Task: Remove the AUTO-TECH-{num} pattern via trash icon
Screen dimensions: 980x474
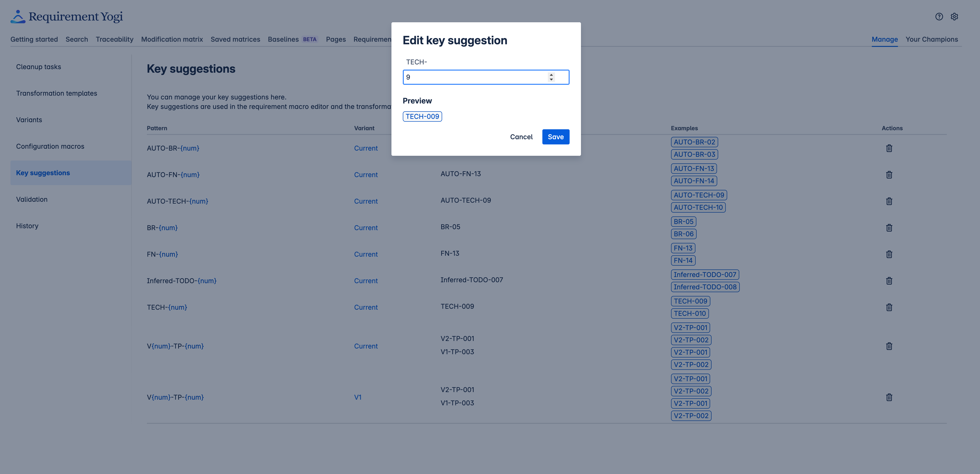Action: click(x=889, y=201)
